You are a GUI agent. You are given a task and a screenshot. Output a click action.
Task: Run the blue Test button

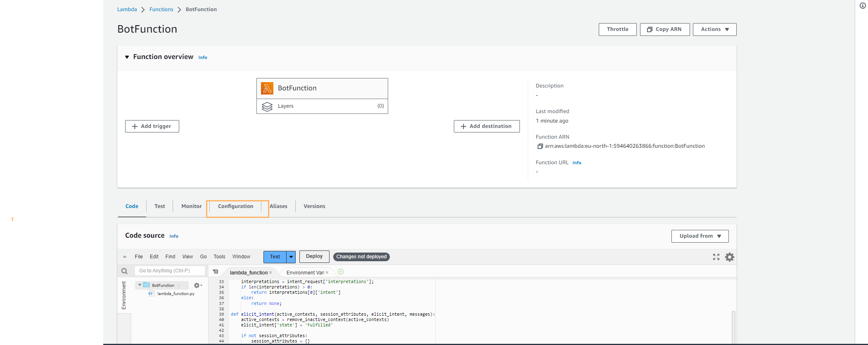click(275, 257)
